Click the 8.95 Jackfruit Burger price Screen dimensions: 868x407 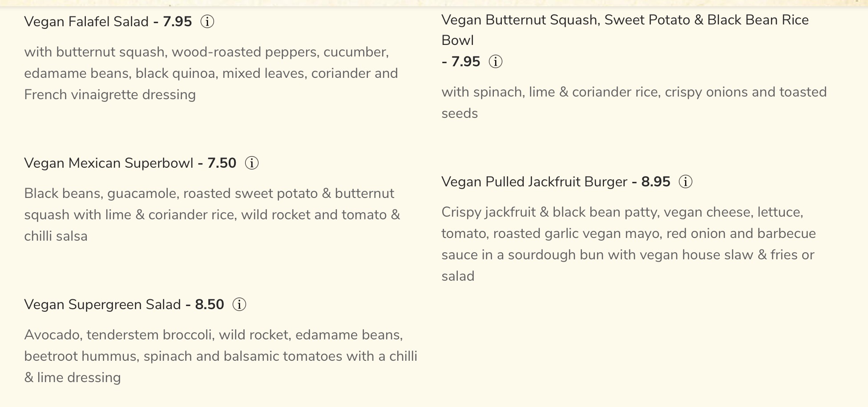(655, 181)
